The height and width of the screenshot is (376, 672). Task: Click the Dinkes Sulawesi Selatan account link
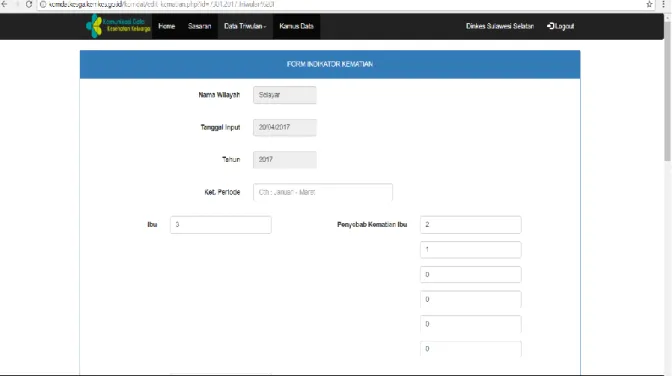pyautogui.click(x=500, y=26)
